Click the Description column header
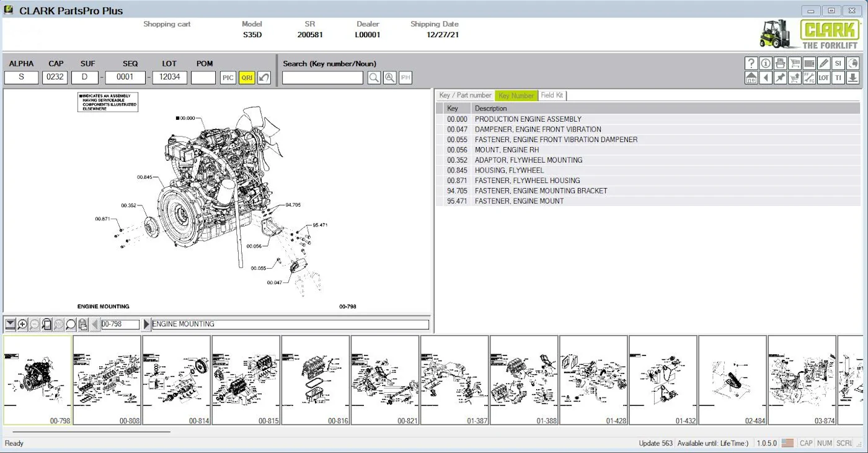This screenshot has height=453, width=868. pyautogui.click(x=666, y=109)
